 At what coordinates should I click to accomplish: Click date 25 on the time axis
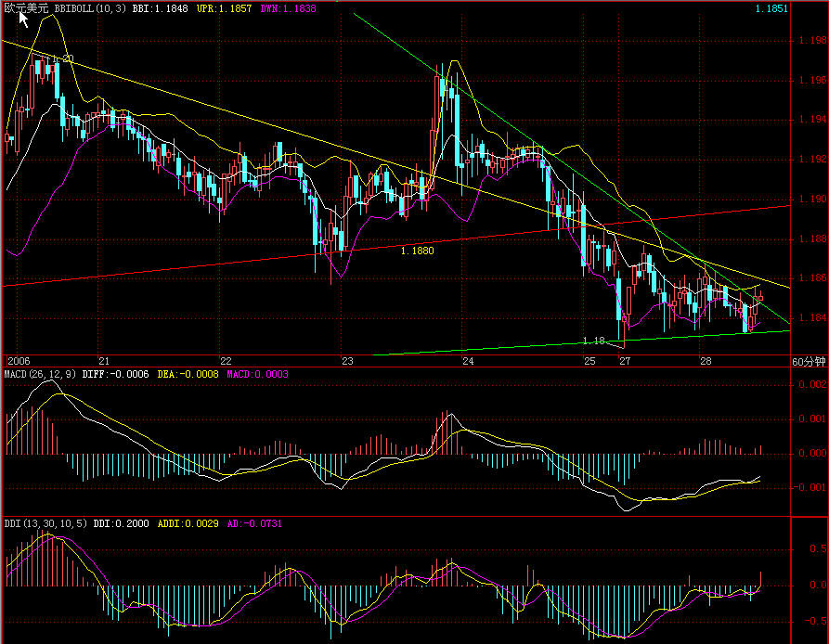pyautogui.click(x=589, y=361)
